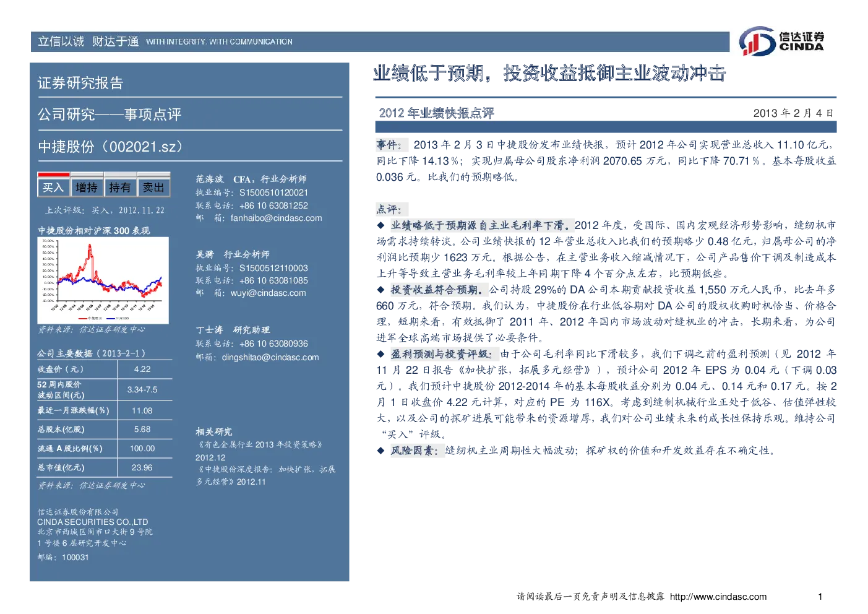Click the closing price value 4.22
The image size is (868, 614).
[142, 369]
